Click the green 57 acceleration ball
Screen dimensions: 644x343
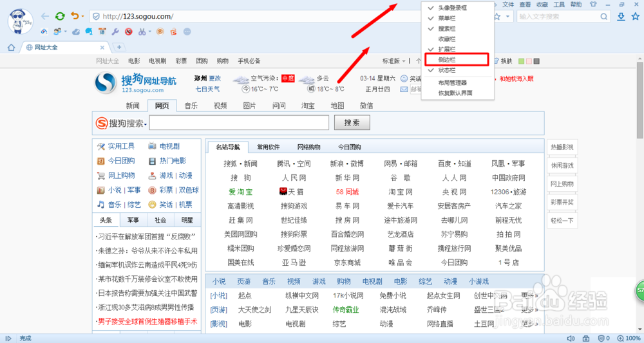[640, 290]
